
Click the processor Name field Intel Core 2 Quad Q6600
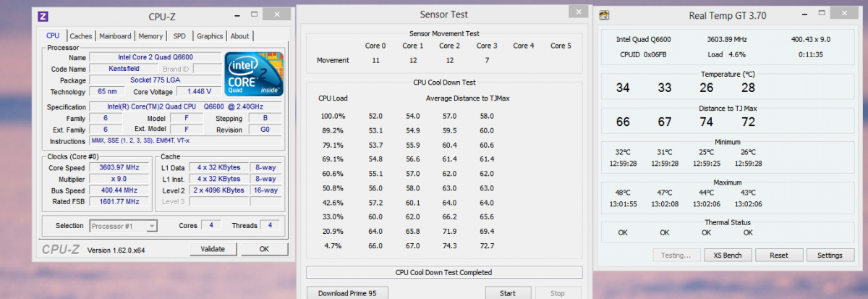156,57
